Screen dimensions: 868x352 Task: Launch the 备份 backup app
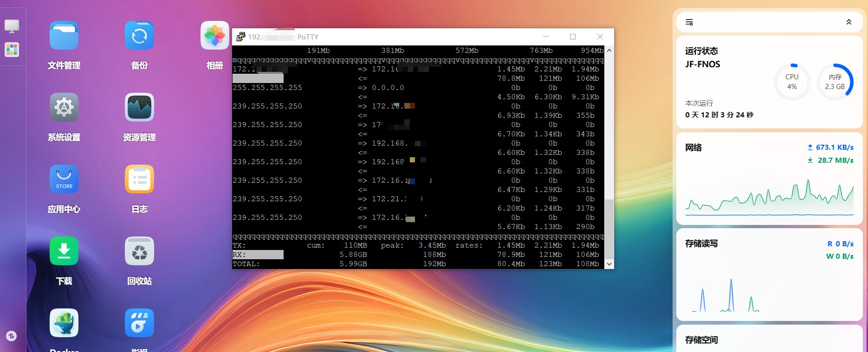tap(139, 35)
